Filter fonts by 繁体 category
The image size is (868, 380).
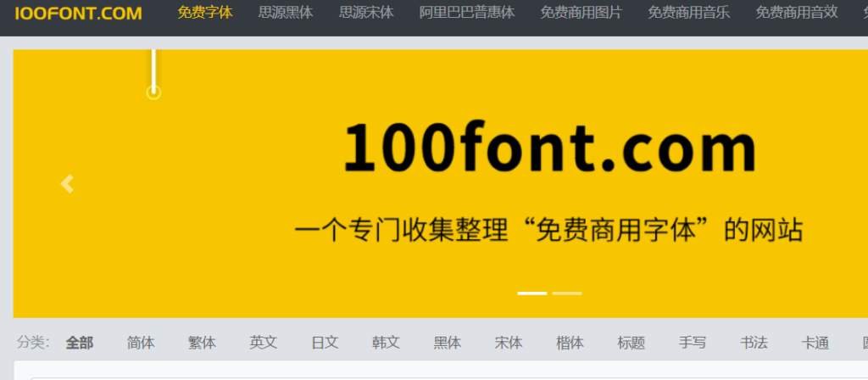click(x=202, y=343)
